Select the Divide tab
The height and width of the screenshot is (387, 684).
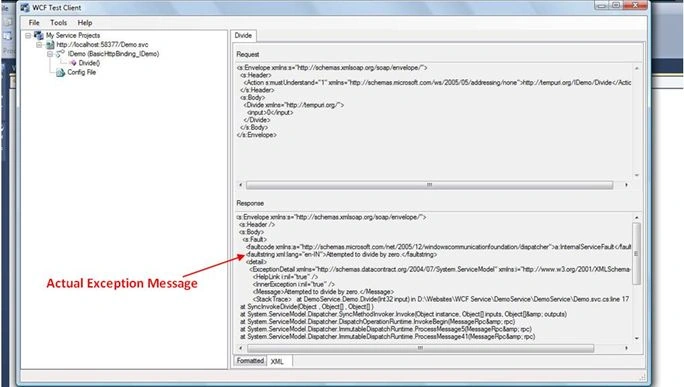243,35
